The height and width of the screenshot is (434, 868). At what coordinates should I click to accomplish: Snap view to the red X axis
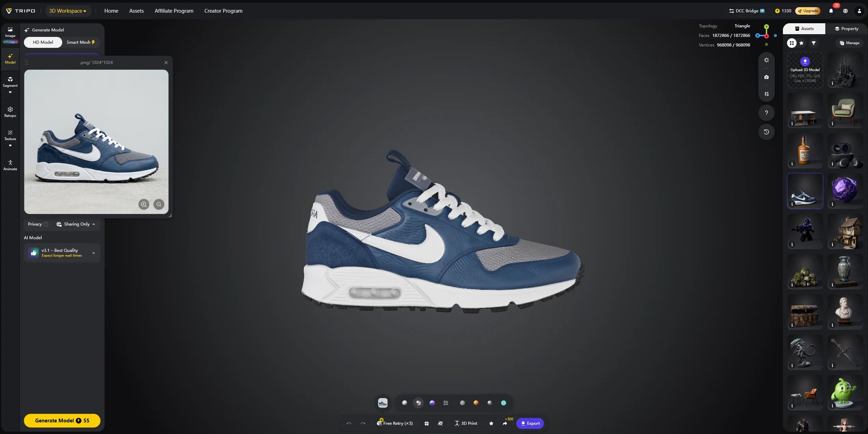767,36
